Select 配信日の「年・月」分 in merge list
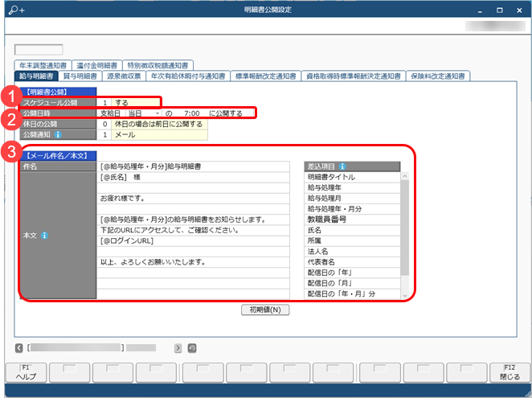The height and width of the screenshot is (398, 532). tap(352, 294)
